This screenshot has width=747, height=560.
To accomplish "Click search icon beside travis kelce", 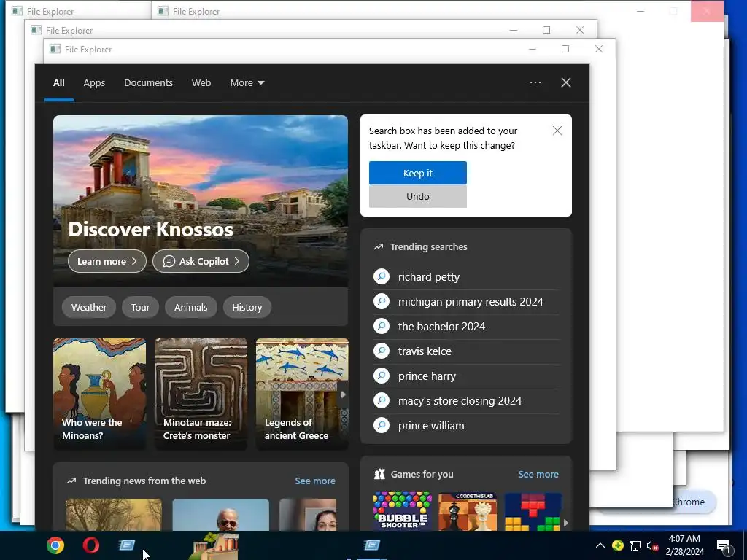I will 382,351.
